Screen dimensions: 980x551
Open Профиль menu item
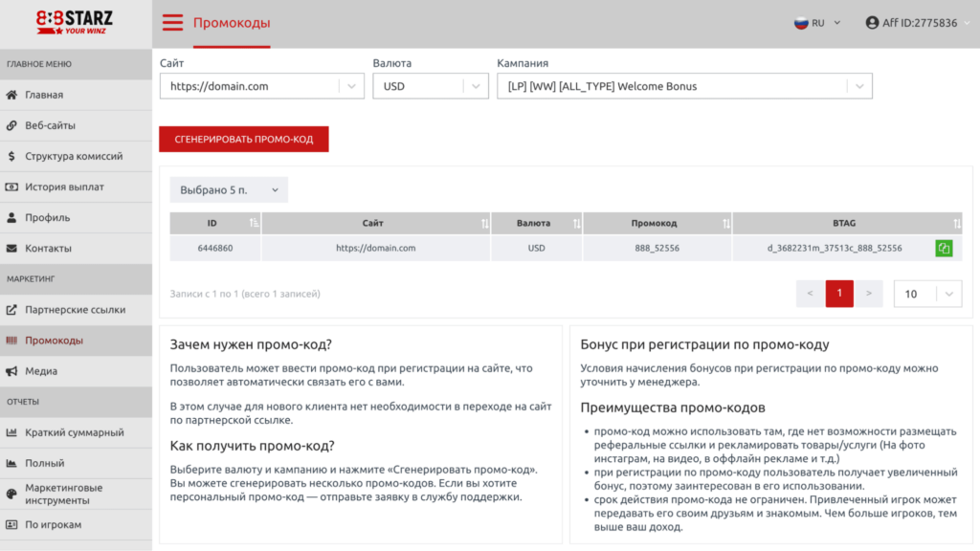(76, 217)
